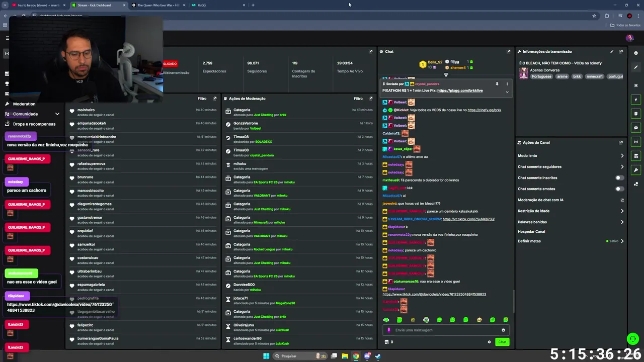The width and height of the screenshot is (644, 362).
Task: Open Drops e recompensas in sidebar
Action: pos(34,124)
